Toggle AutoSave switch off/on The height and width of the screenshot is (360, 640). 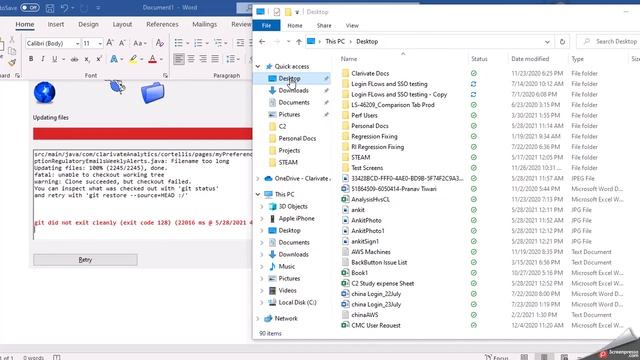29,8
